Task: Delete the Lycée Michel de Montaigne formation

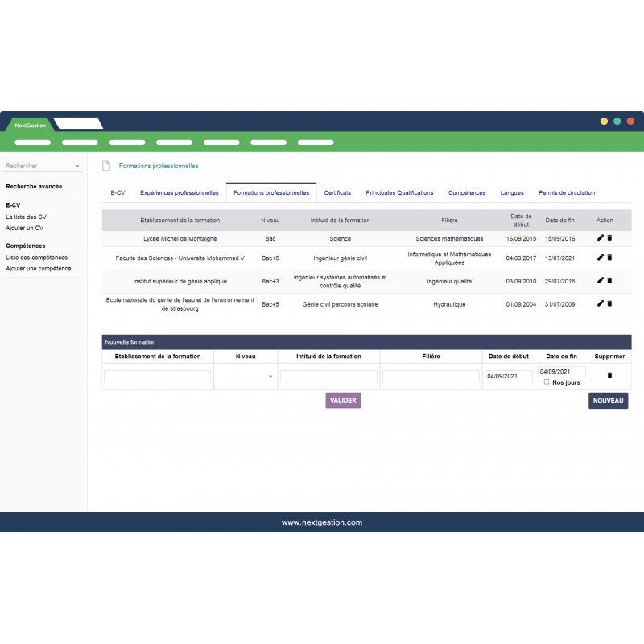Action: 609,238
